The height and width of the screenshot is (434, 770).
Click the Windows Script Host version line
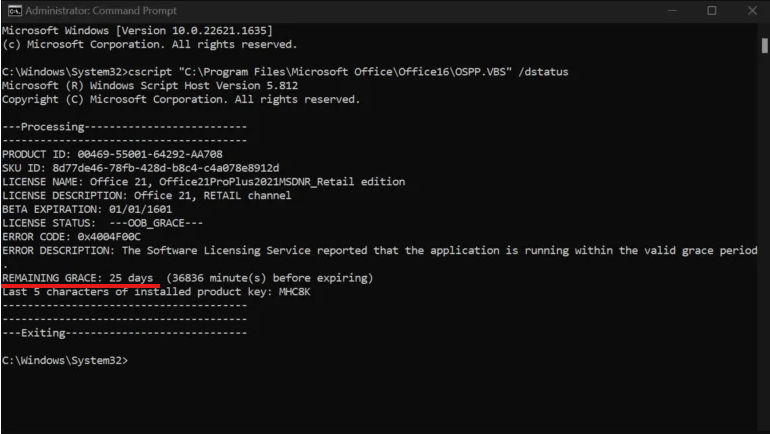(150, 85)
